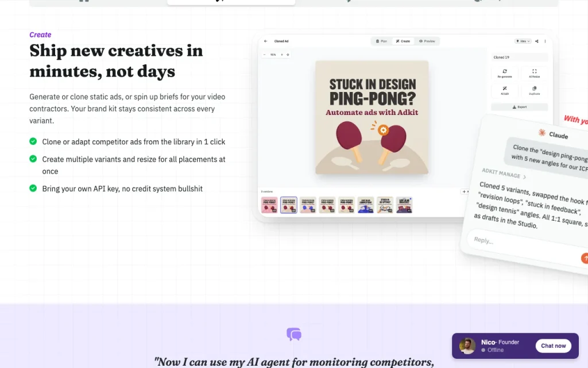Click the Stuck in Design Ping-Pong ad canvas
This screenshot has width=588, height=368.
coord(372,117)
